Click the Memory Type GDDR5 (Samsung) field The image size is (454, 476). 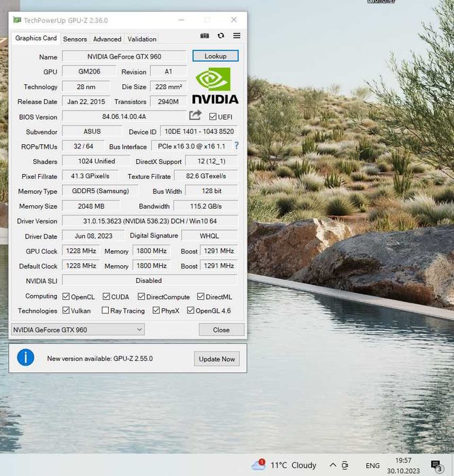click(x=100, y=190)
